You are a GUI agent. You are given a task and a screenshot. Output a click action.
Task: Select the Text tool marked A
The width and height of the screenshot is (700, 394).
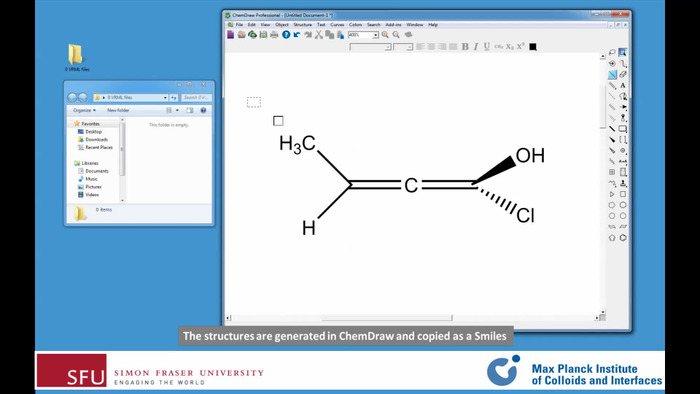coord(623,85)
